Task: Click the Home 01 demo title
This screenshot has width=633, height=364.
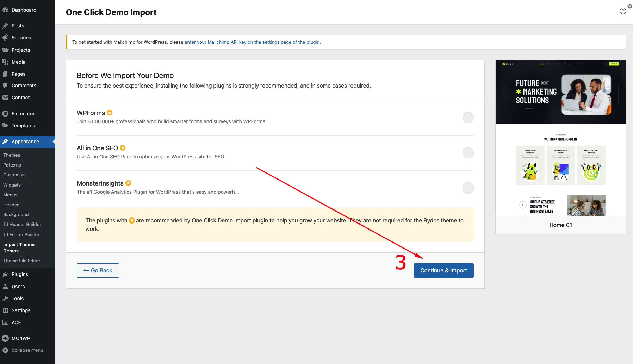Action: point(561,225)
